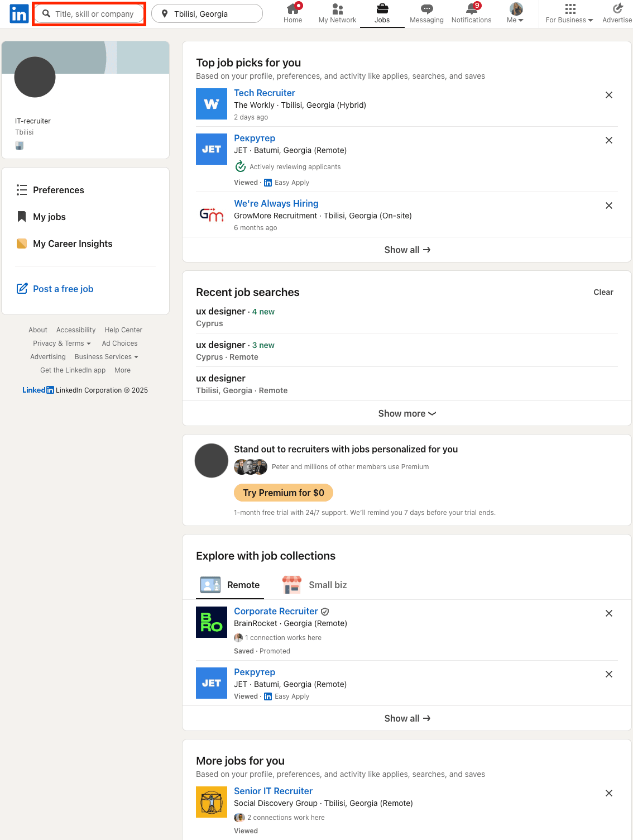Screen dimensions: 633x840
Task: Expand Show more recent job searches
Action: [x=406, y=413]
